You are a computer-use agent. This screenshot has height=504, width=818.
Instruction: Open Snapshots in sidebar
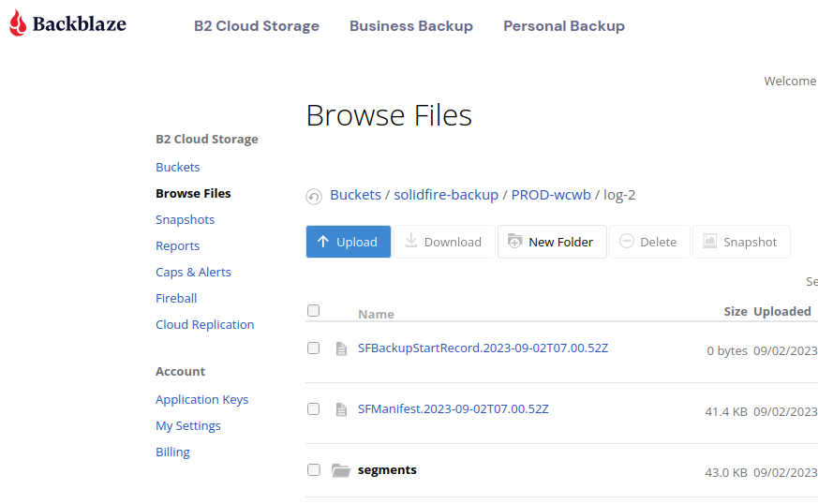186,219
